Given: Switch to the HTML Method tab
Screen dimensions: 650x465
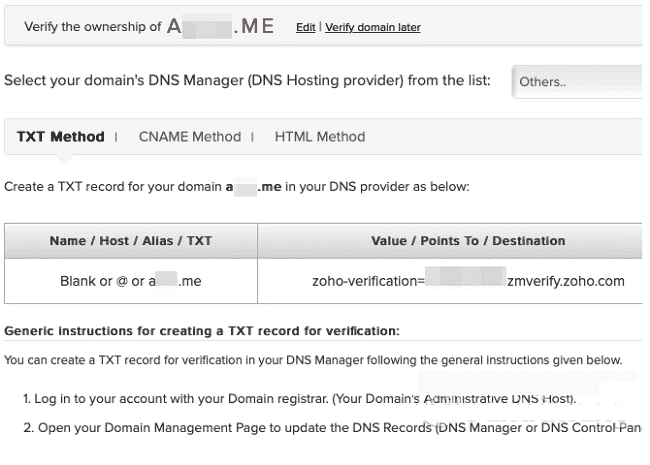Looking at the screenshot, I should tap(319, 137).
